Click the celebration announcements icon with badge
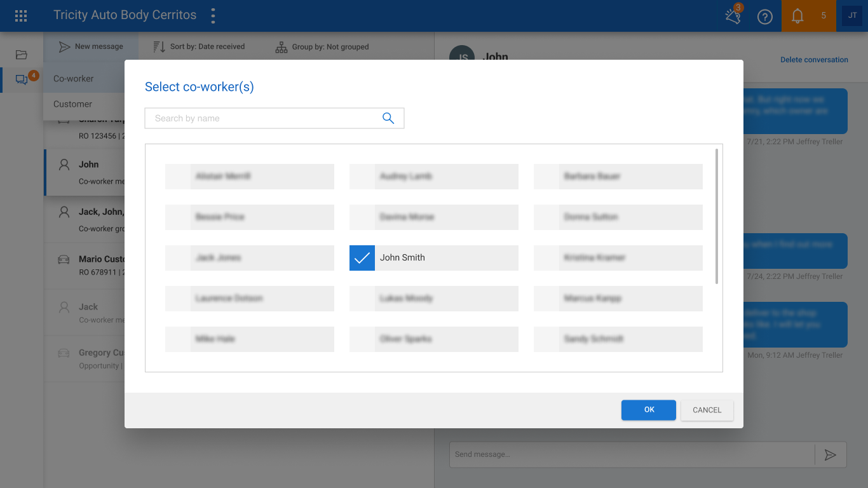Viewport: 868px width, 488px height. pyautogui.click(x=733, y=16)
